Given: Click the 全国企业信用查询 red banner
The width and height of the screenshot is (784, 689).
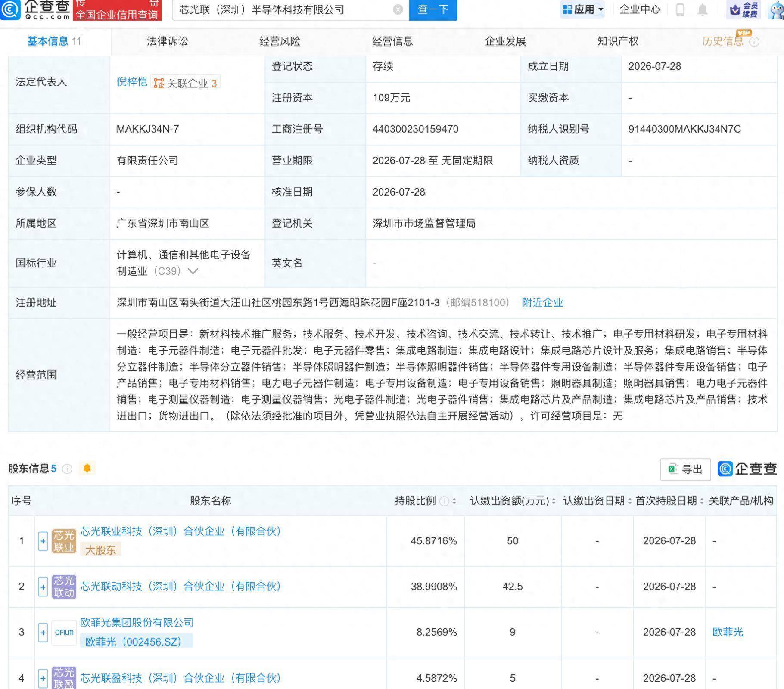Looking at the screenshot, I should pos(117,10).
